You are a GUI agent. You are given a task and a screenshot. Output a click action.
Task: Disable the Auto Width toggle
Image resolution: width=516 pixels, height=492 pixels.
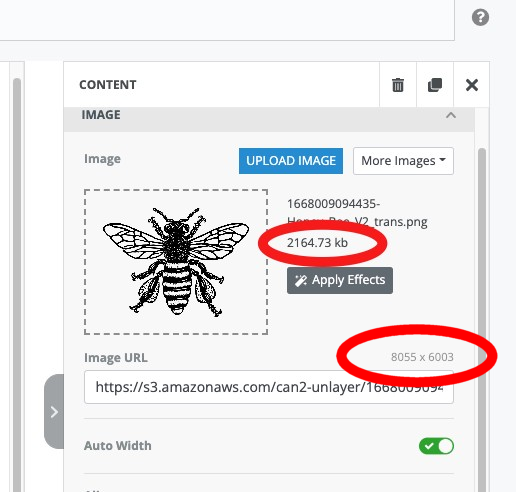point(436,446)
